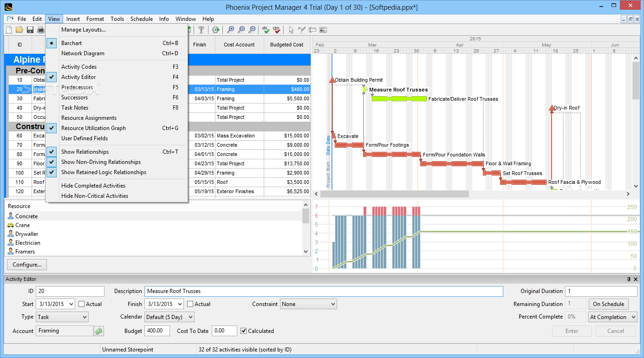Choose Network Diagram from View menu
Image resolution: width=644 pixels, height=358 pixels.
coord(117,53)
